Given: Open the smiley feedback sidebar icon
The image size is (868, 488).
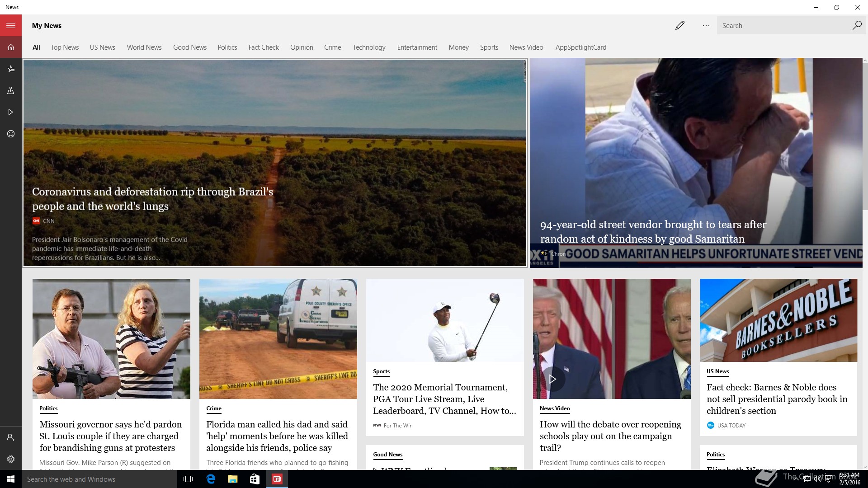Looking at the screenshot, I should [x=11, y=134].
